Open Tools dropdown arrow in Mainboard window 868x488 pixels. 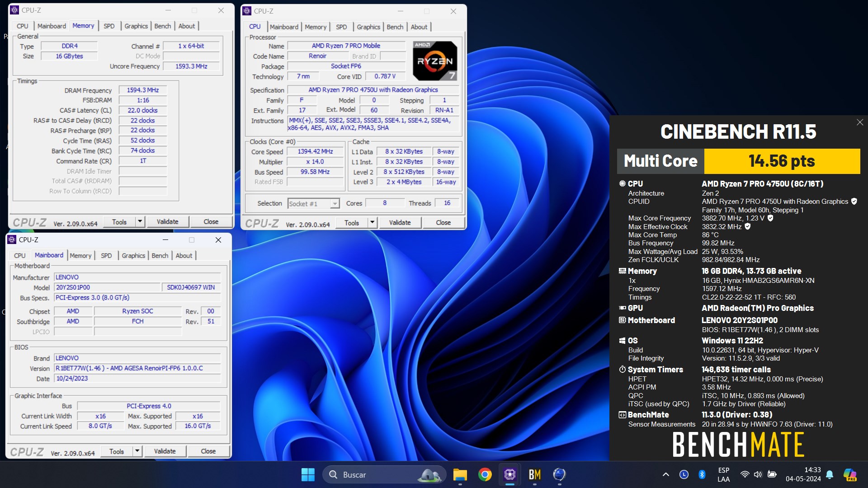137,451
